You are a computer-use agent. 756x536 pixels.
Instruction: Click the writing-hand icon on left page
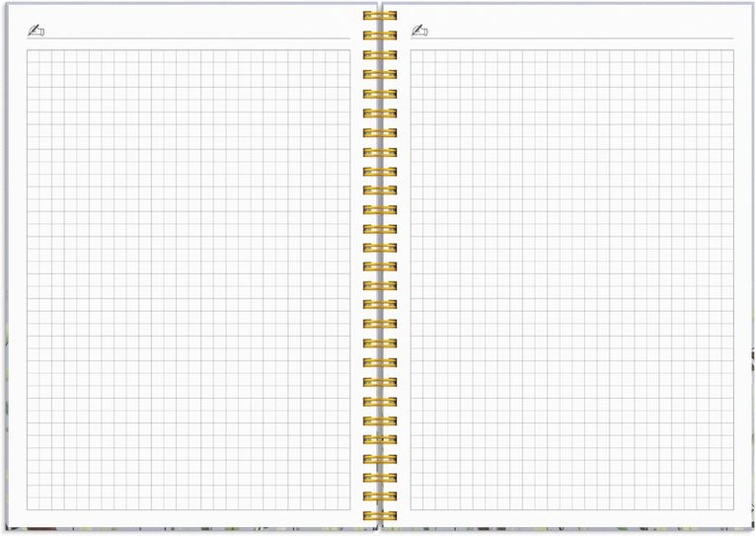pos(36,31)
